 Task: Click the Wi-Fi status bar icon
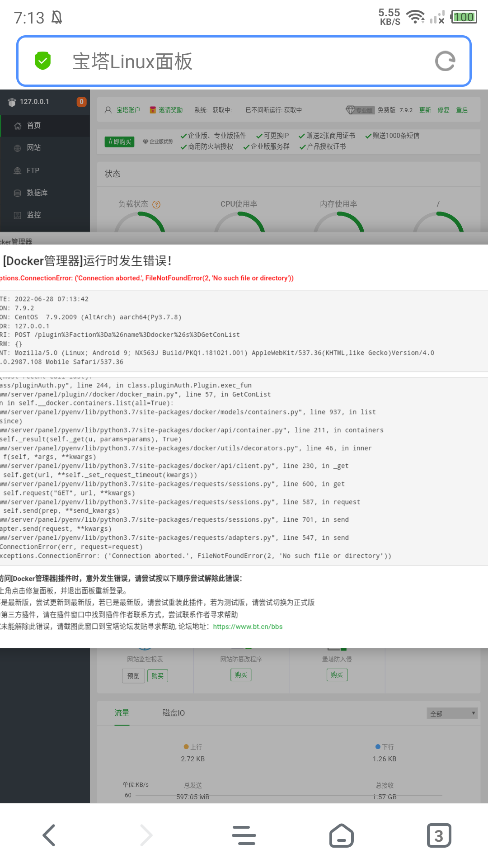(416, 17)
